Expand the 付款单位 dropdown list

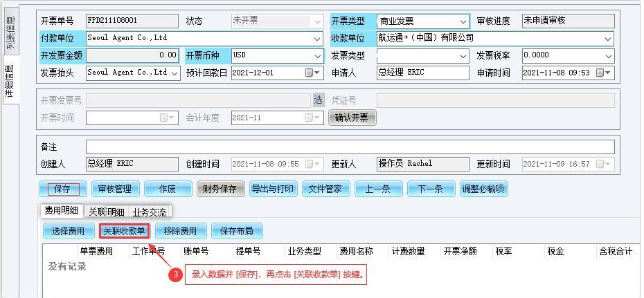(x=317, y=39)
